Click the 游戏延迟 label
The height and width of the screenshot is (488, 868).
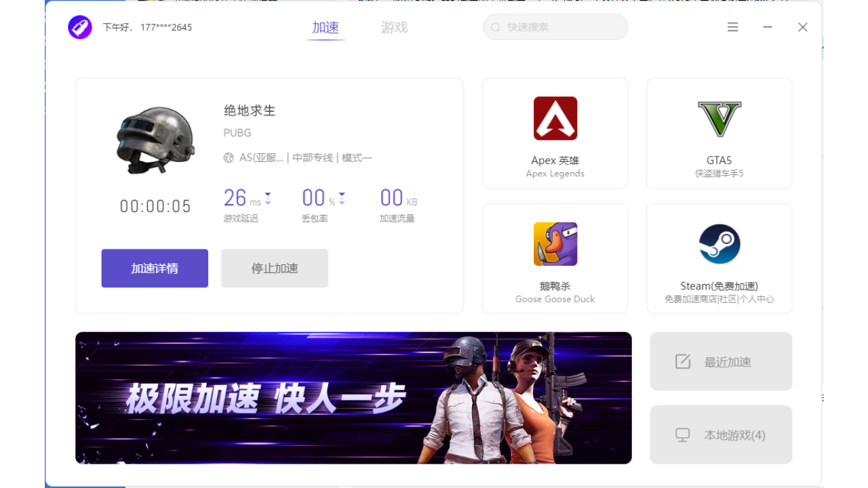(241, 218)
